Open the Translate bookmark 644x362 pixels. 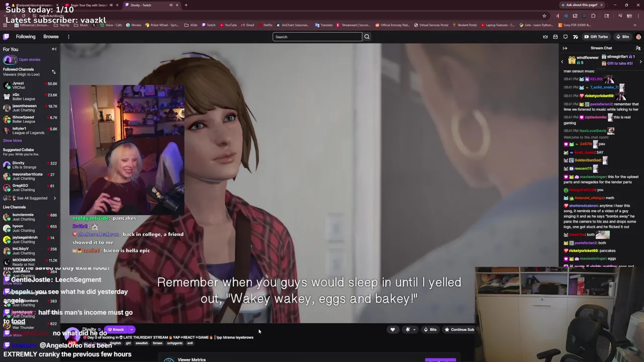tap(324, 25)
